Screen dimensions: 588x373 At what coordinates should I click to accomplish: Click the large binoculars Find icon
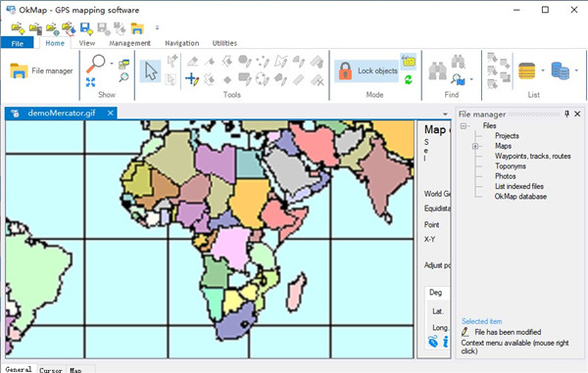click(x=437, y=71)
